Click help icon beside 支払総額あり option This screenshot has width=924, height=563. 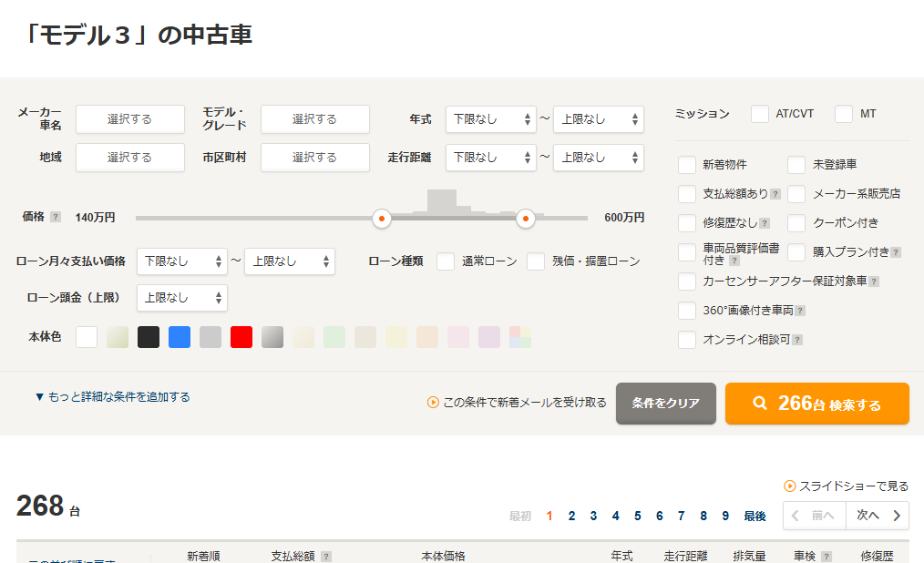[775, 194]
